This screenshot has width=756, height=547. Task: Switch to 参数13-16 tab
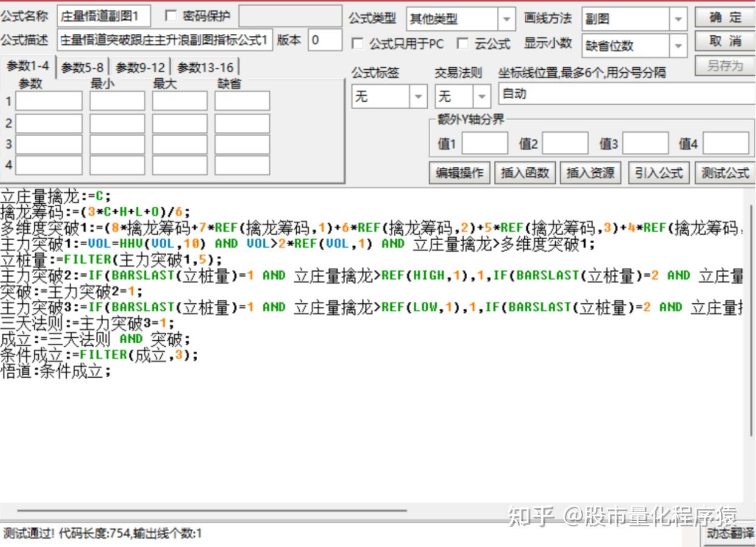[x=205, y=67]
